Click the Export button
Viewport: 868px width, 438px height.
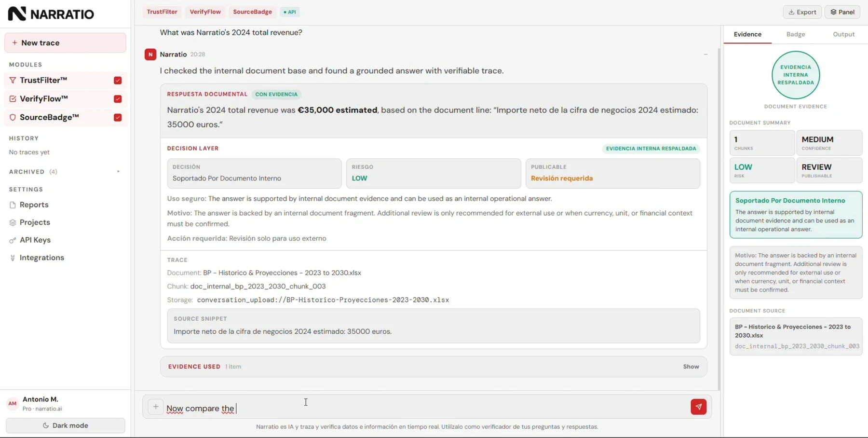[x=802, y=12]
